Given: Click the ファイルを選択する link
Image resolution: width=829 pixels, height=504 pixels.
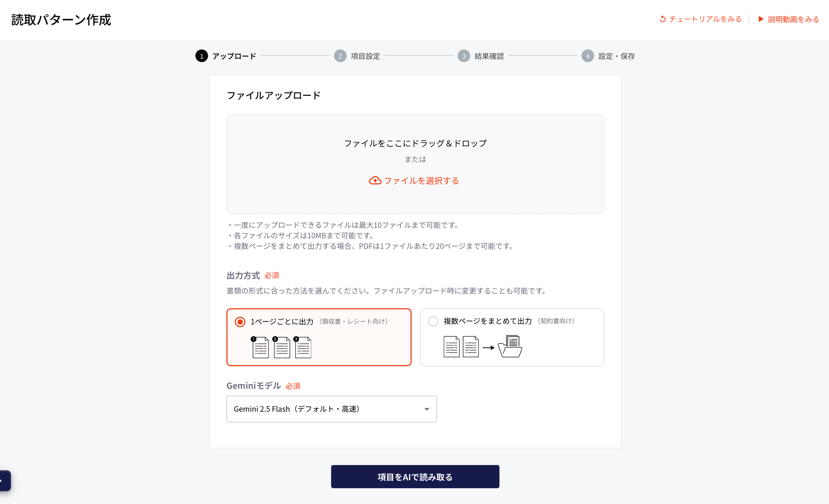Looking at the screenshot, I should click(421, 181).
